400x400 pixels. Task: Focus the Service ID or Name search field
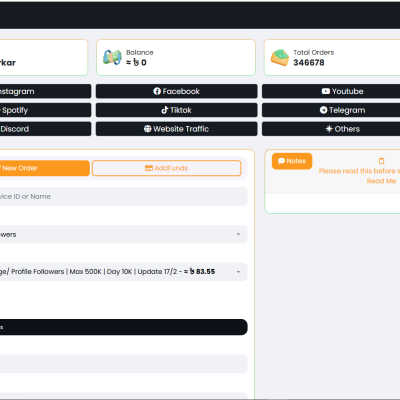[x=124, y=196]
